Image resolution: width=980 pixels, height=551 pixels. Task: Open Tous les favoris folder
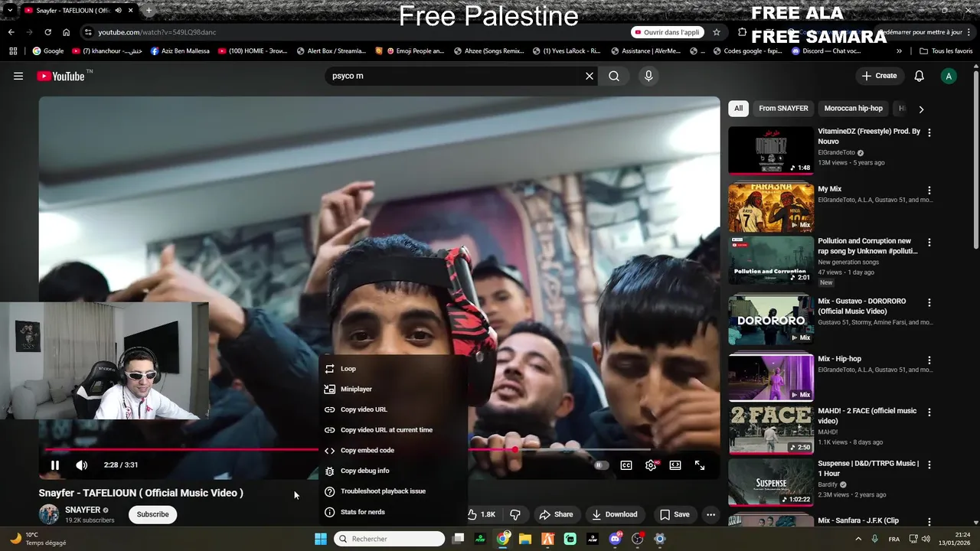pyautogui.click(x=946, y=51)
